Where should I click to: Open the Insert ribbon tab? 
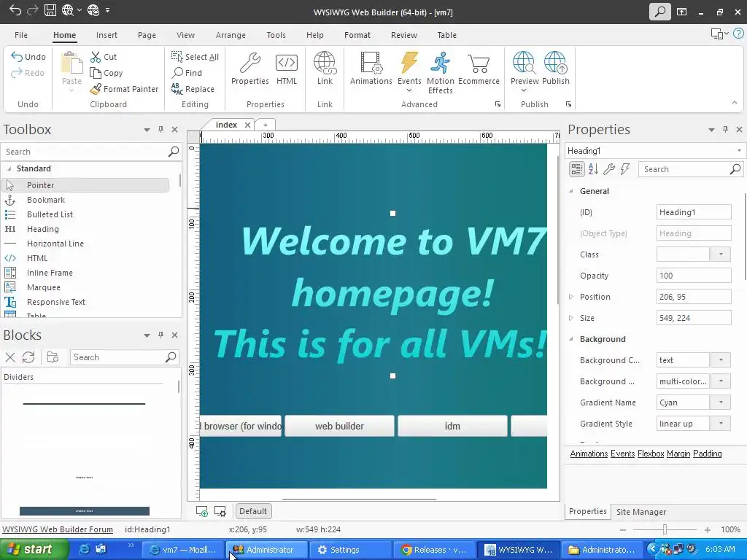107,35
